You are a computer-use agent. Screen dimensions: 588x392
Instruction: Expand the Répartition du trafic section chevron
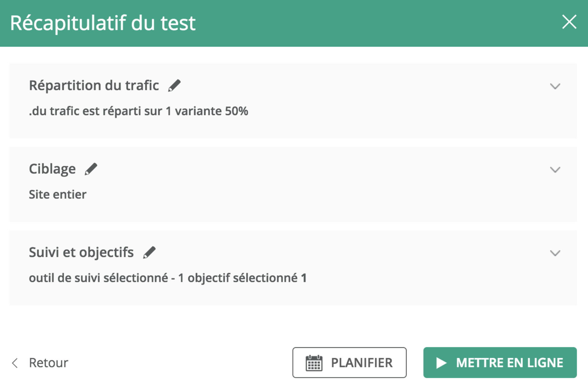[555, 86]
